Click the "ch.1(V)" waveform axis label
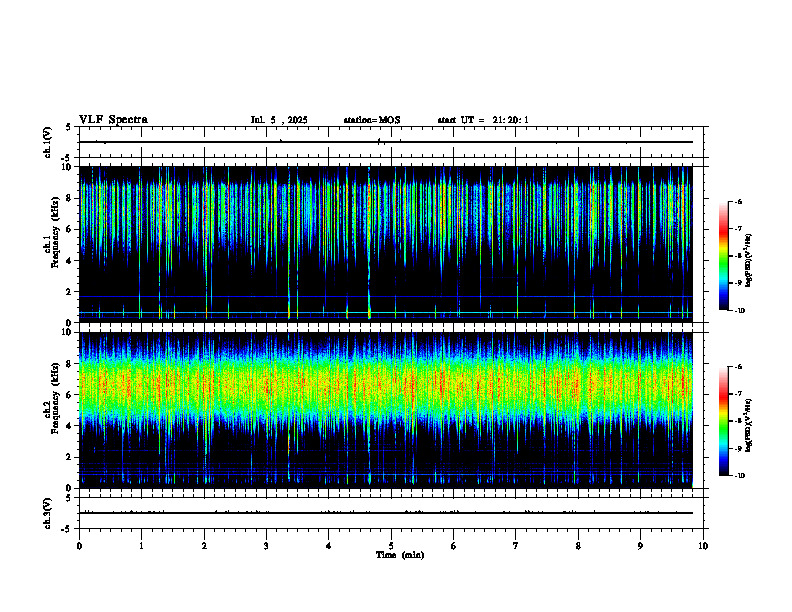Viewport: 792px width, 612px height. 48,142
